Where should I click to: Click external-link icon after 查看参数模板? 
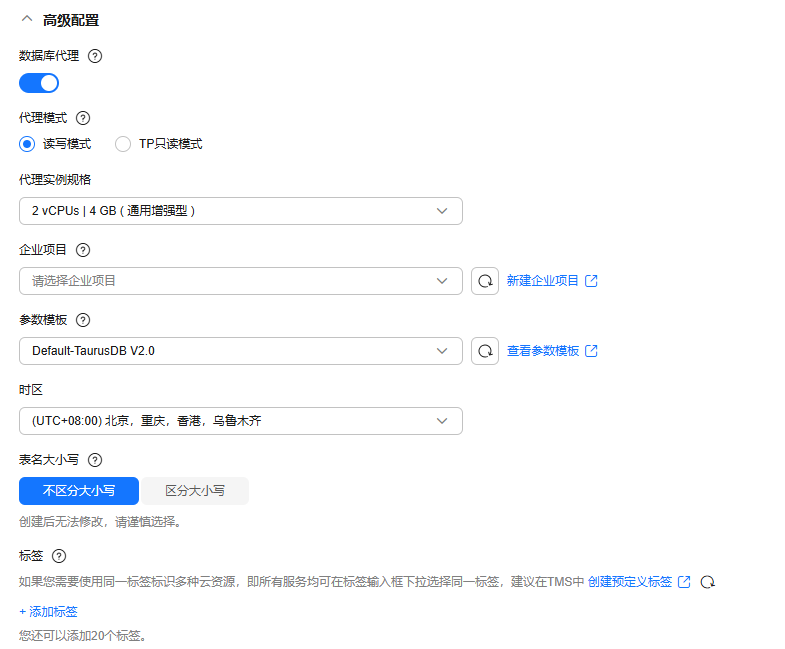[x=591, y=351]
